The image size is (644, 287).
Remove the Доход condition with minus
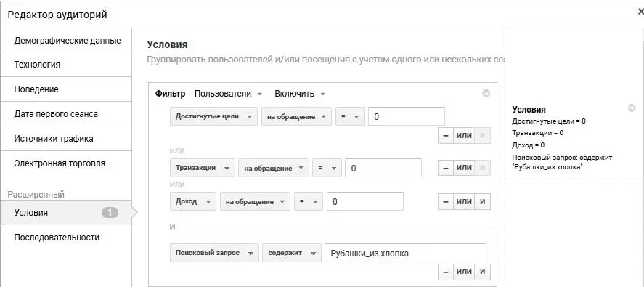[446, 201]
